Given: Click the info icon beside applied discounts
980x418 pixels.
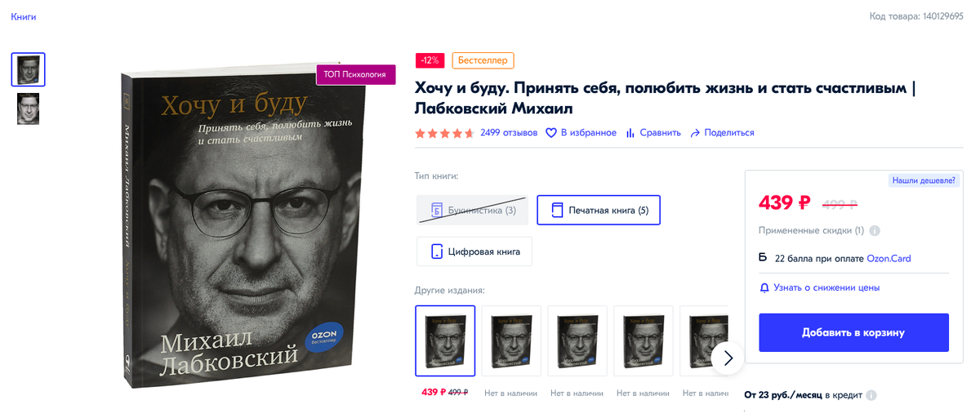Looking at the screenshot, I should 875,231.
